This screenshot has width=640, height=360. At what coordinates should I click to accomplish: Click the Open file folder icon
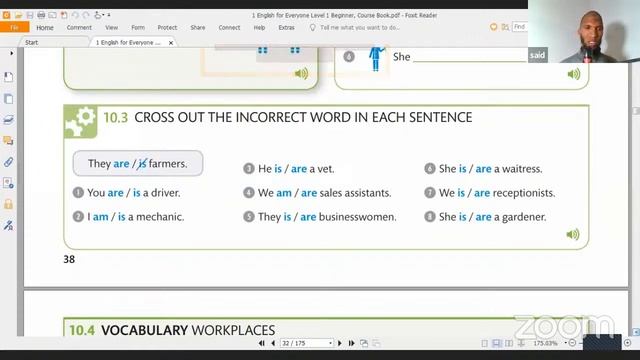18,15
